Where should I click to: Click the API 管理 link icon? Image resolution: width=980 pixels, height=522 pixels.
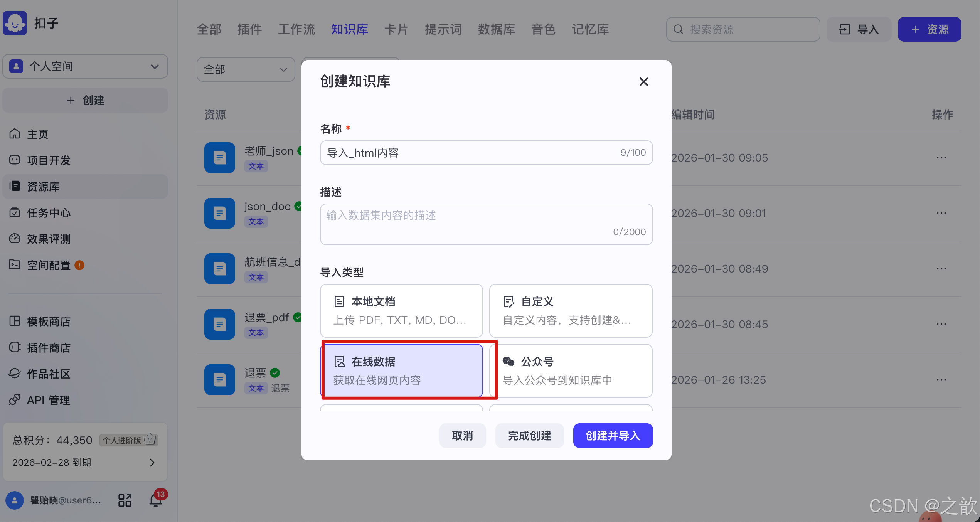click(x=14, y=400)
